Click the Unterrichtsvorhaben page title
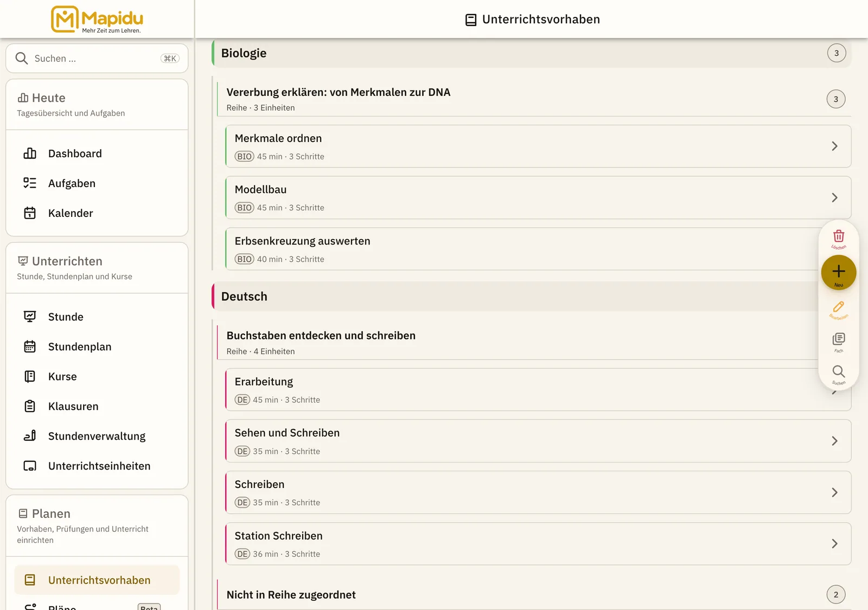Screen dimensions: 868x610 [x=533, y=20]
